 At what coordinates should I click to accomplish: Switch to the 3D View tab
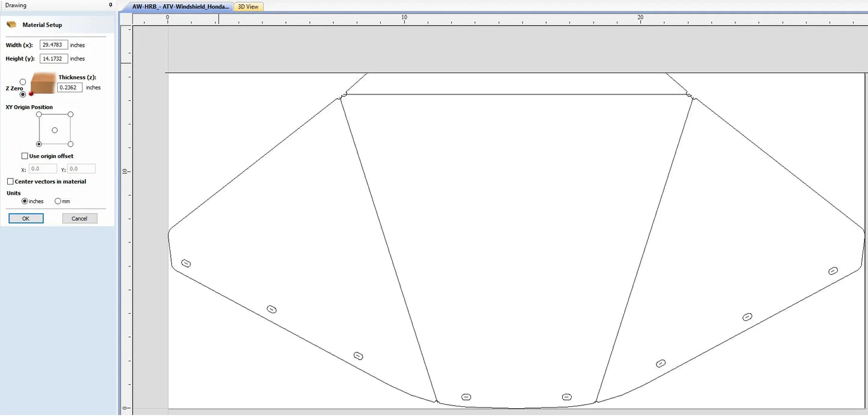248,7
